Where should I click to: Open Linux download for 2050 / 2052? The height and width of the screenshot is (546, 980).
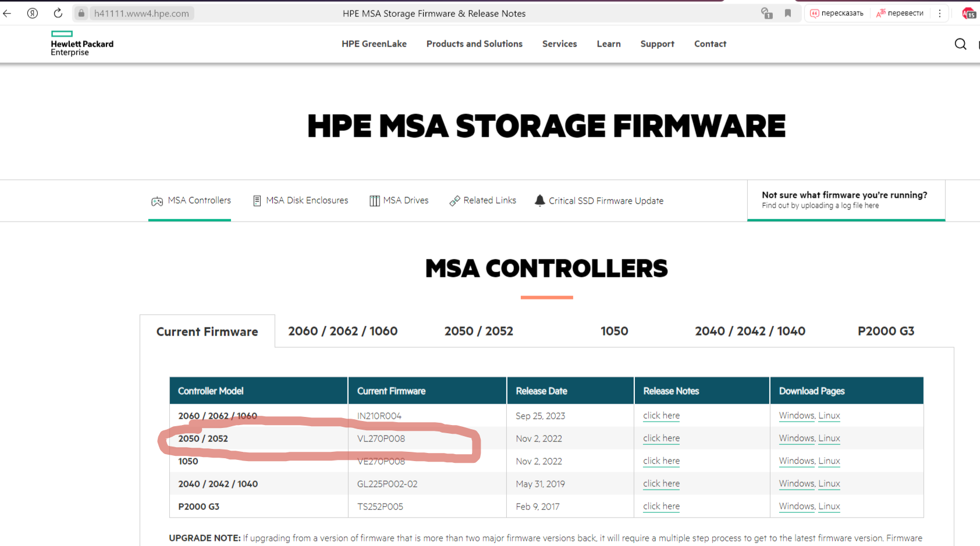point(829,438)
